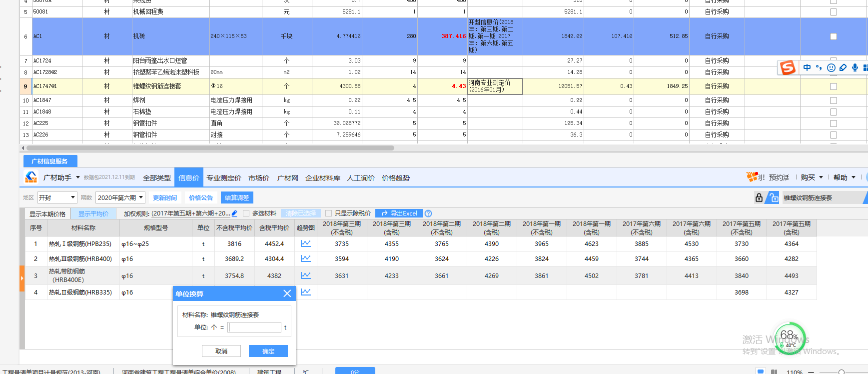
Task: Open trend chart for 热轧Ⅱ级钢筋(HRB335)
Action: [306, 292]
